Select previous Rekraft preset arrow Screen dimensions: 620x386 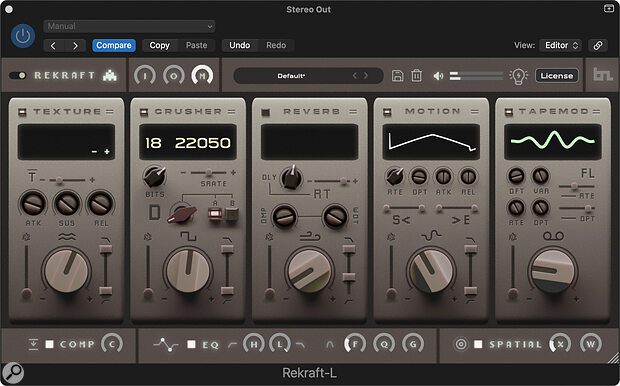[x=355, y=76]
